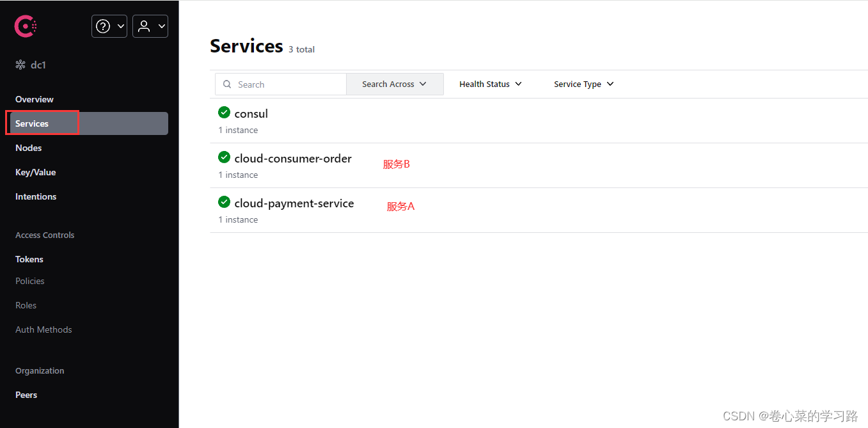Open the Peers section
The width and height of the screenshot is (868, 428).
pyautogui.click(x=26, y=395)
